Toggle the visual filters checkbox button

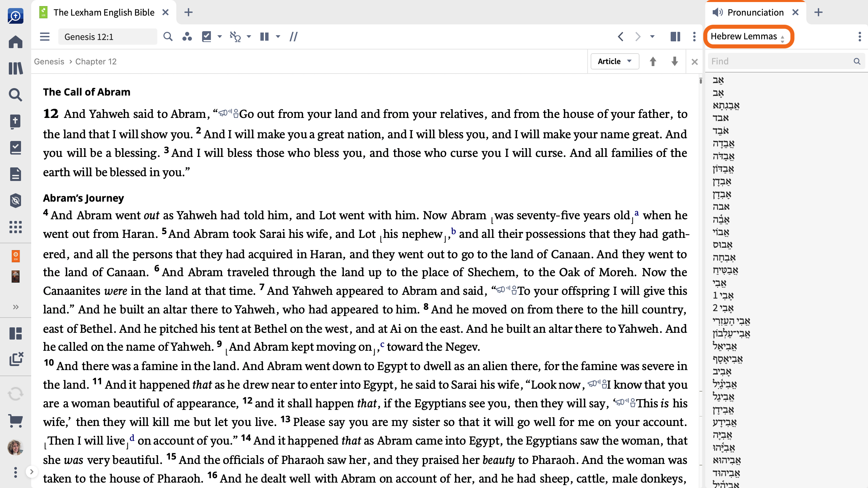coord(206,37)
